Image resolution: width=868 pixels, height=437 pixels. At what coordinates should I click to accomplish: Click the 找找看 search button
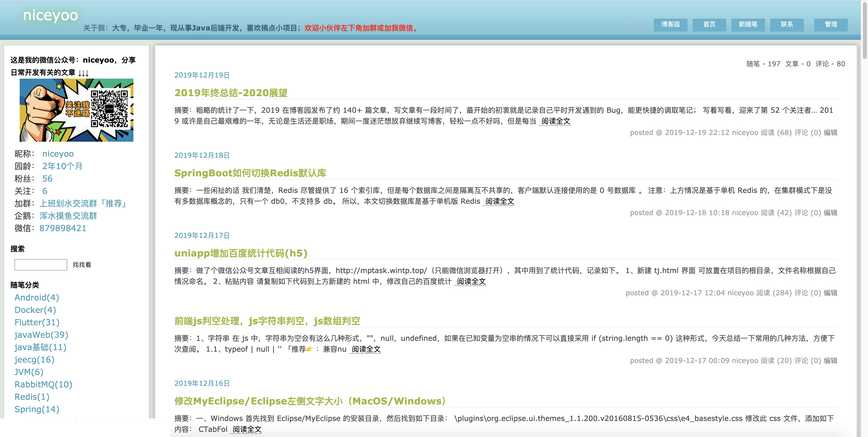82,265
